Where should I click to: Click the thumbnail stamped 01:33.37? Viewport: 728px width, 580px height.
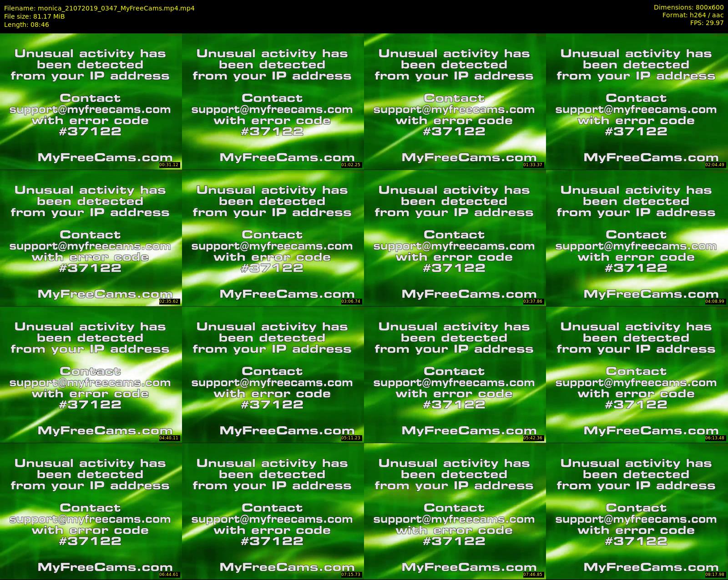coord(455,101)
